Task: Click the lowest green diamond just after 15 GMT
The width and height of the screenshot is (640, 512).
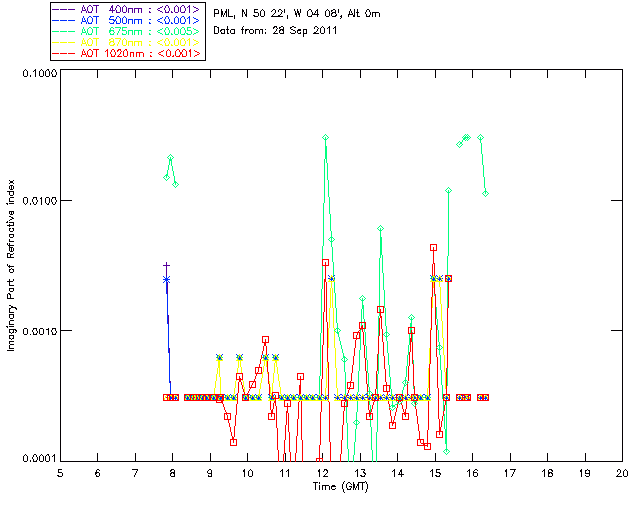Action: click(x=447, y=451)
